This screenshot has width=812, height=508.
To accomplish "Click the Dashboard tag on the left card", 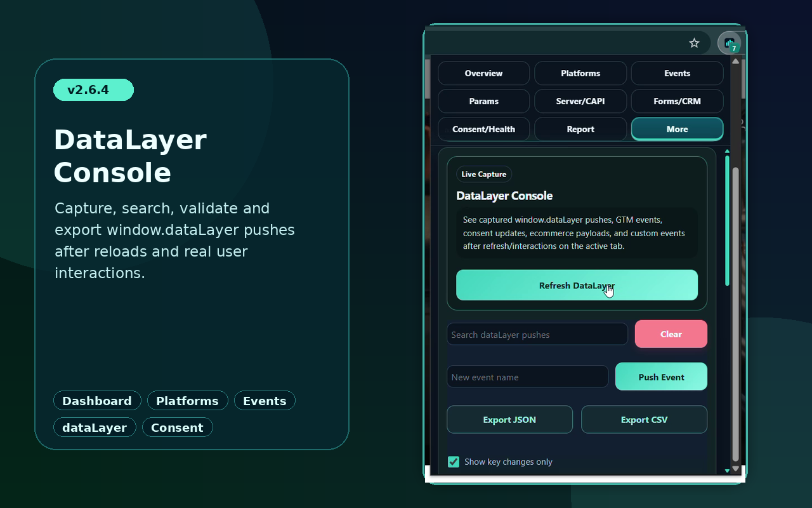I will point(97,401).
